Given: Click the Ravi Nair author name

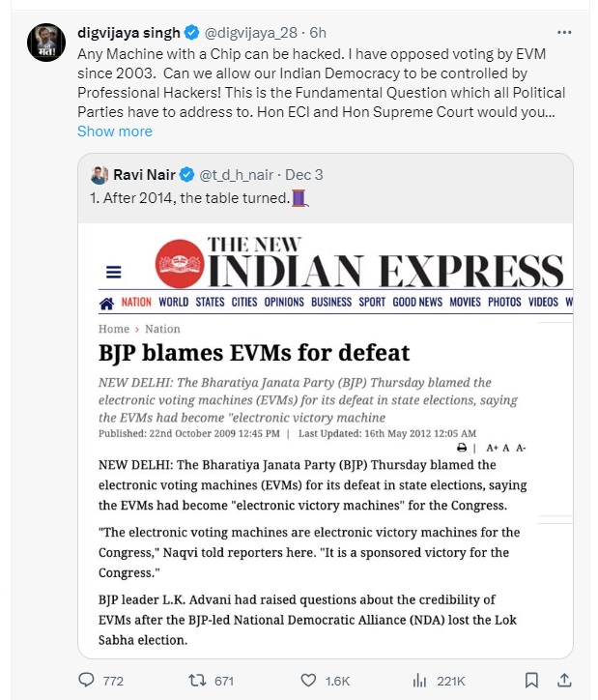Looking at the screenshot, I should click(x=143, y=175).
